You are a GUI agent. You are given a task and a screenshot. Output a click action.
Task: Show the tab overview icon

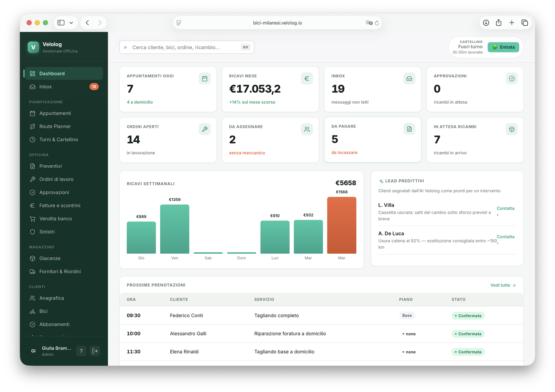(525, 23)
